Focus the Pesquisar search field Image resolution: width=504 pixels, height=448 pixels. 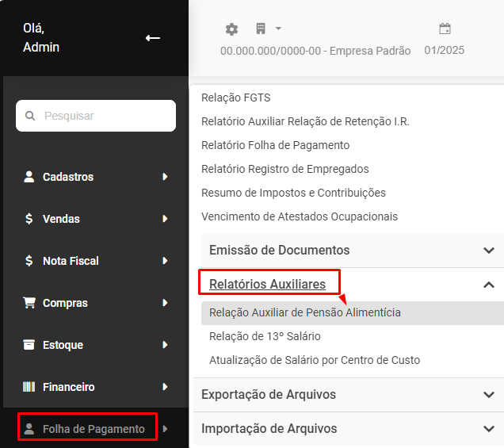tap(96, 116)
